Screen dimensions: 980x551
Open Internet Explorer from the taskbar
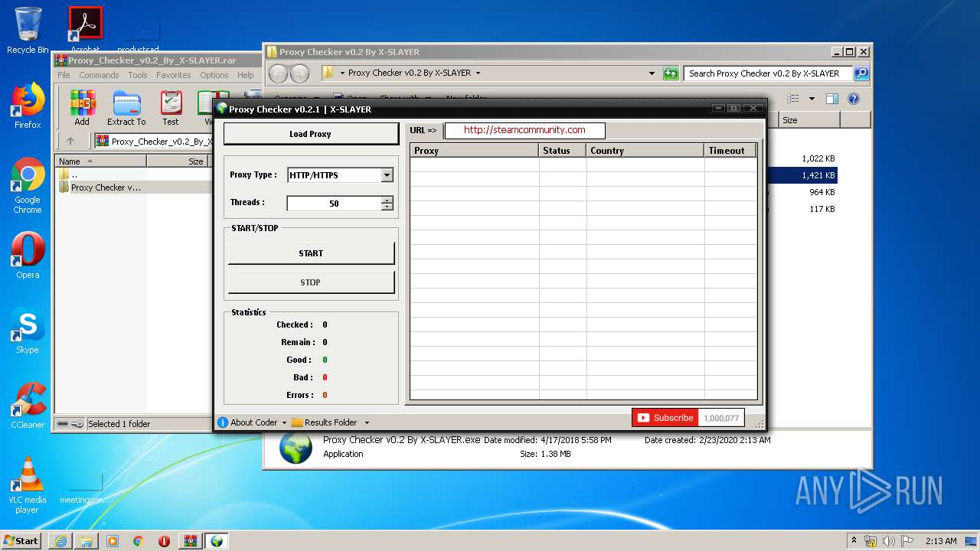60,541
